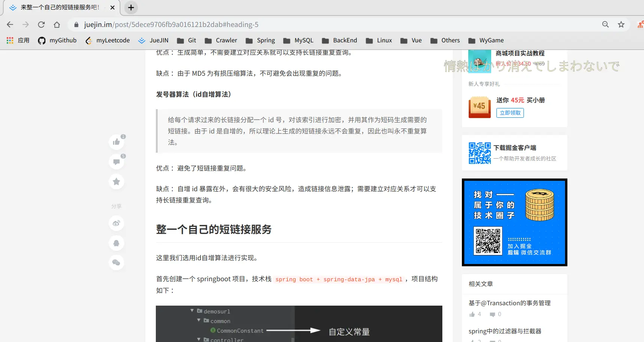Viewport: 644px width, 342px height.
Task: Click the address bar URL field
Action: point(338,24)
